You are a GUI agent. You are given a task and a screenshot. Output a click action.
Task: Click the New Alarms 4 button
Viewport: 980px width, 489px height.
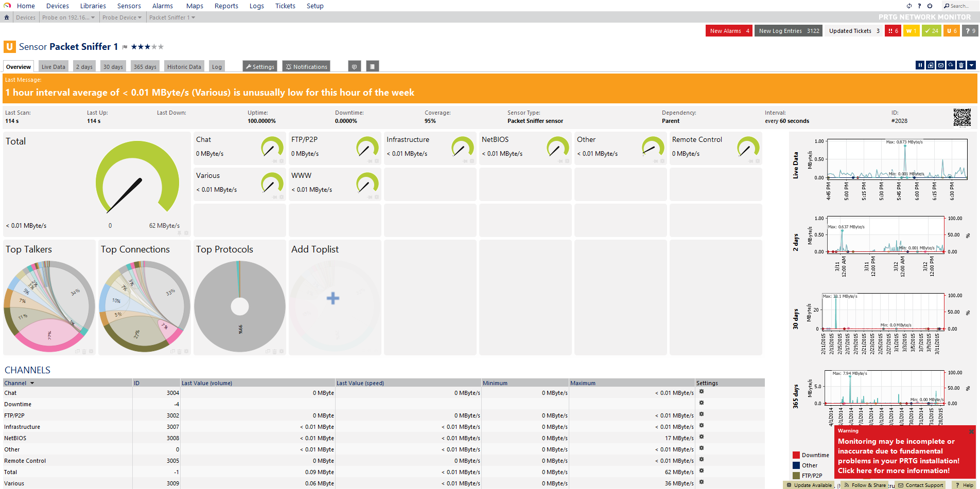pos(729,31)
